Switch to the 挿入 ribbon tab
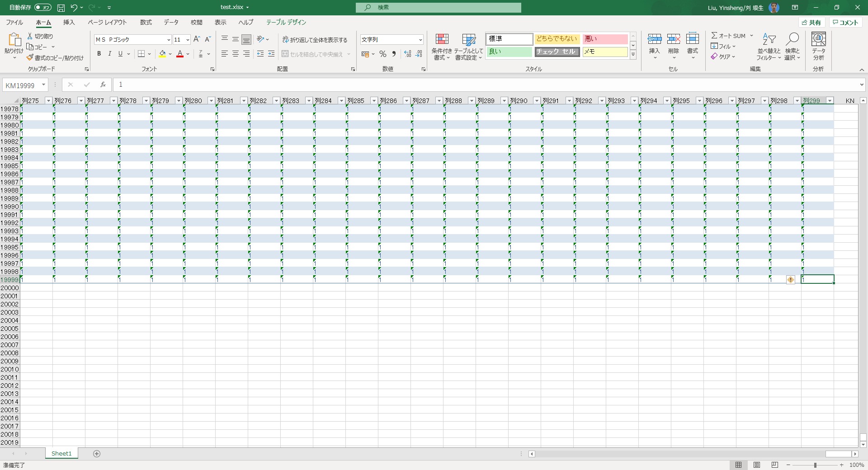 (69, 22)
